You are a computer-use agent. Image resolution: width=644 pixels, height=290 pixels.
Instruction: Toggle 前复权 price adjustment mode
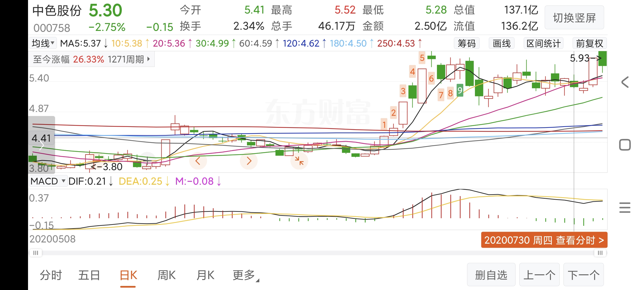point(589,43)
